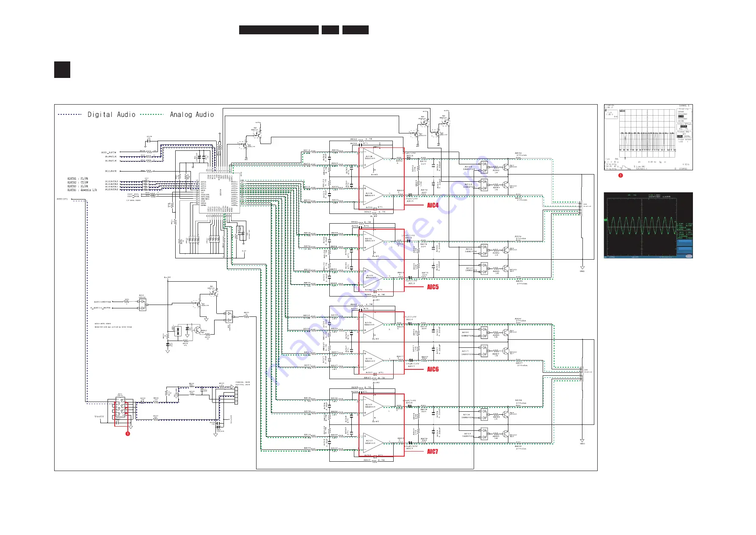Click the AUD_RST# signal name

(109, 152)
